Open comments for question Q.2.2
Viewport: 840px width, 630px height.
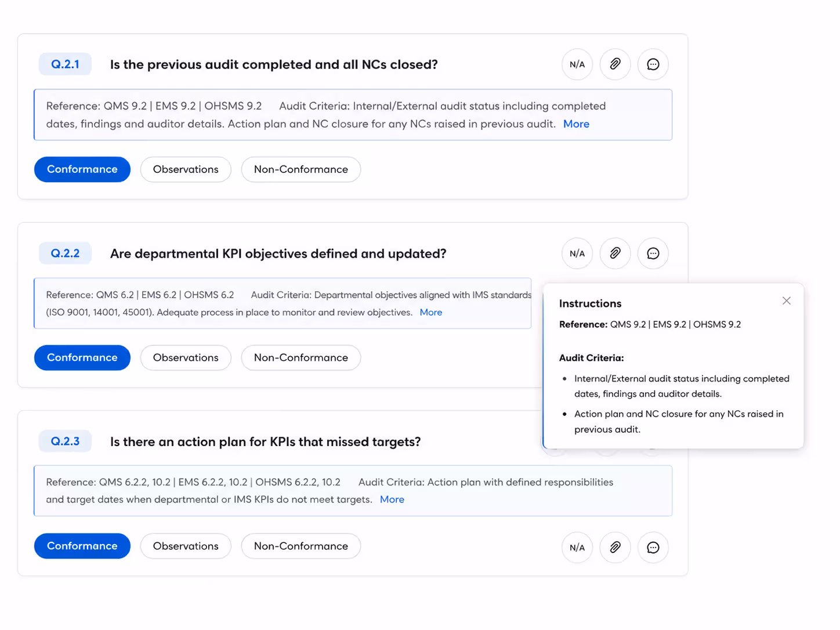coord(653,254)
